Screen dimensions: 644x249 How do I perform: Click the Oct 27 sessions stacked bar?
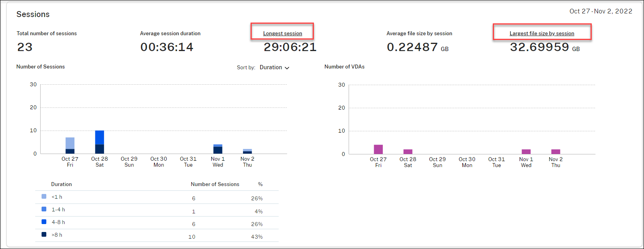(70, 145)
